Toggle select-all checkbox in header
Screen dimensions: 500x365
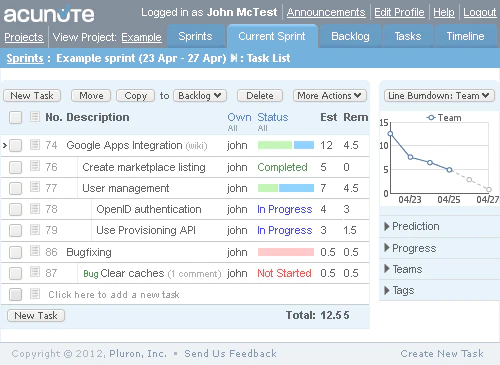[x=15, y=117]
